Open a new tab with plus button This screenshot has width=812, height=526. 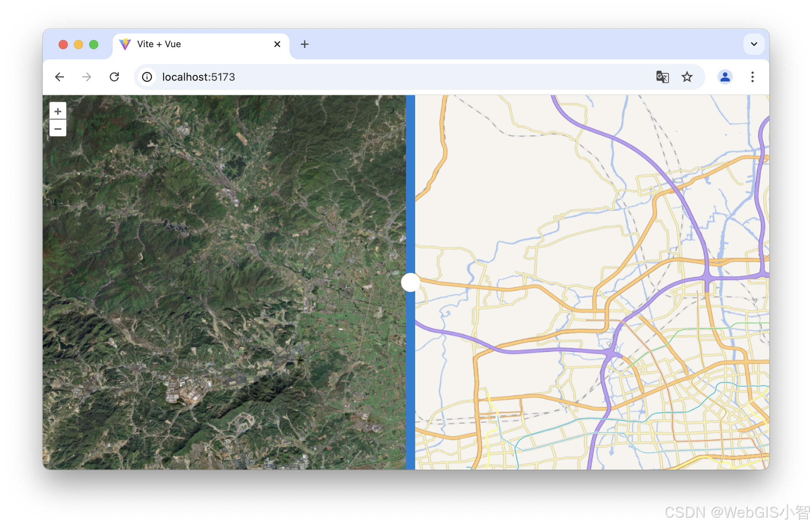[x=304, y=44]
